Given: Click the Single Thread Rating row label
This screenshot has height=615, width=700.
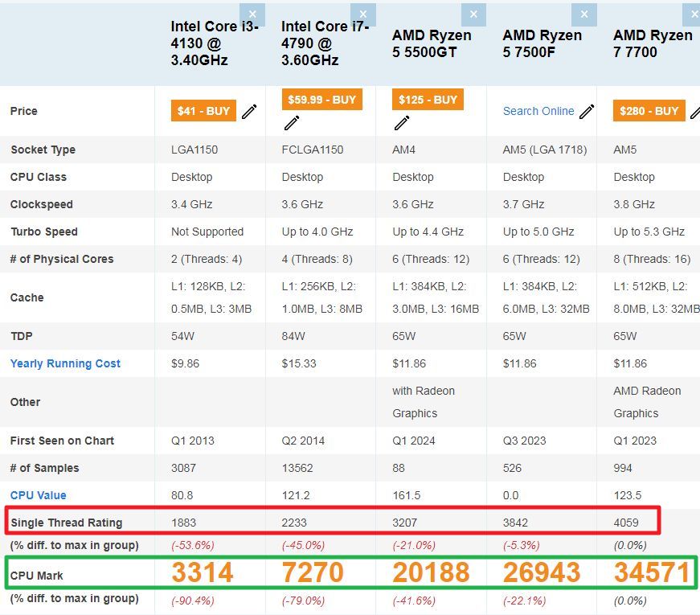Looking at the screenshot, I should [67, 523].
